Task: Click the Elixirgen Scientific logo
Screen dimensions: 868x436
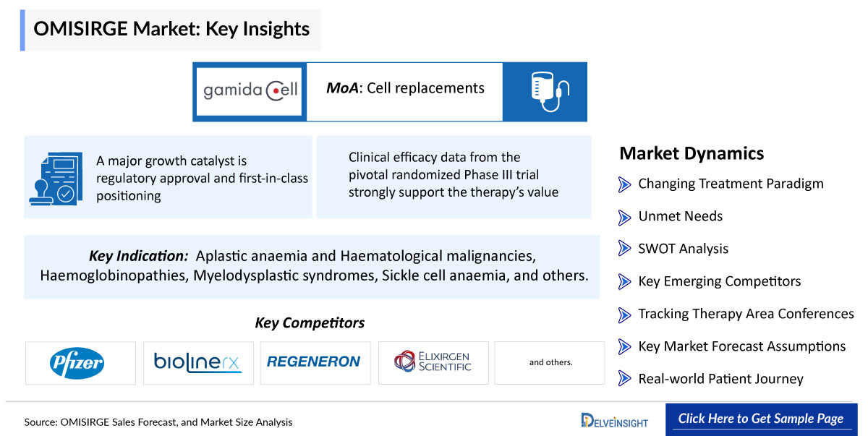Action: pyautogui.click(x=433, y=362)
